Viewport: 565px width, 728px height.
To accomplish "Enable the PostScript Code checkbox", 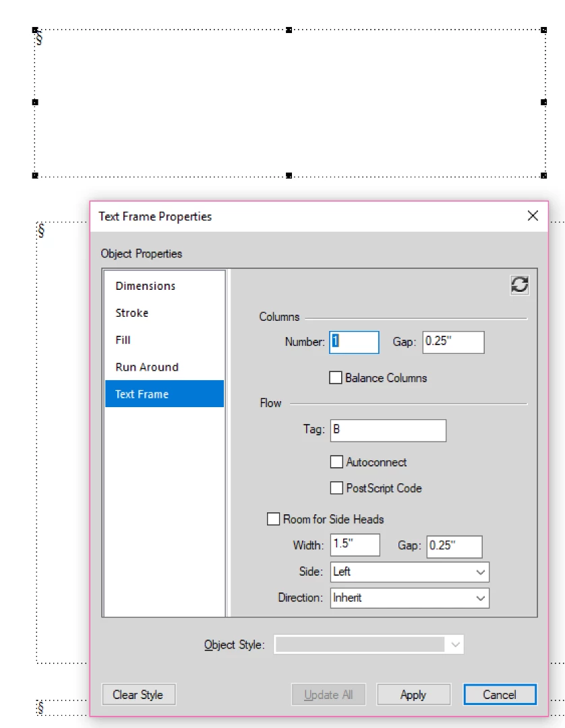I will 336,488.
